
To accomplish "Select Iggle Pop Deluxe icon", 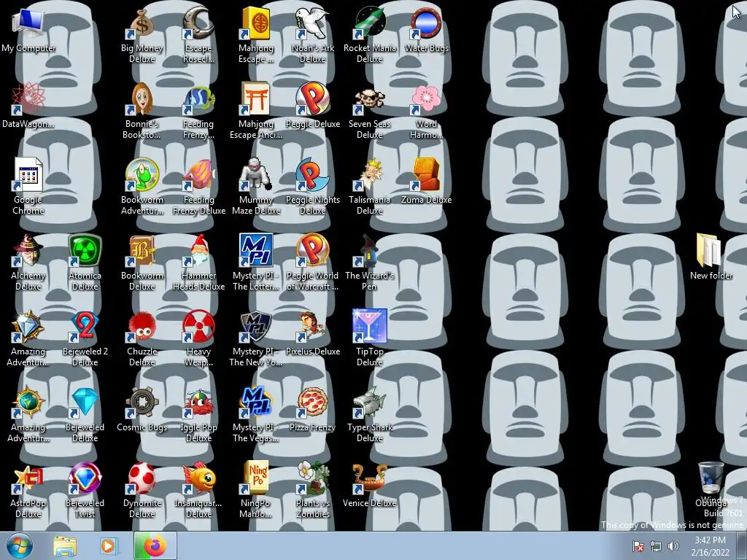I will [198, 402].
